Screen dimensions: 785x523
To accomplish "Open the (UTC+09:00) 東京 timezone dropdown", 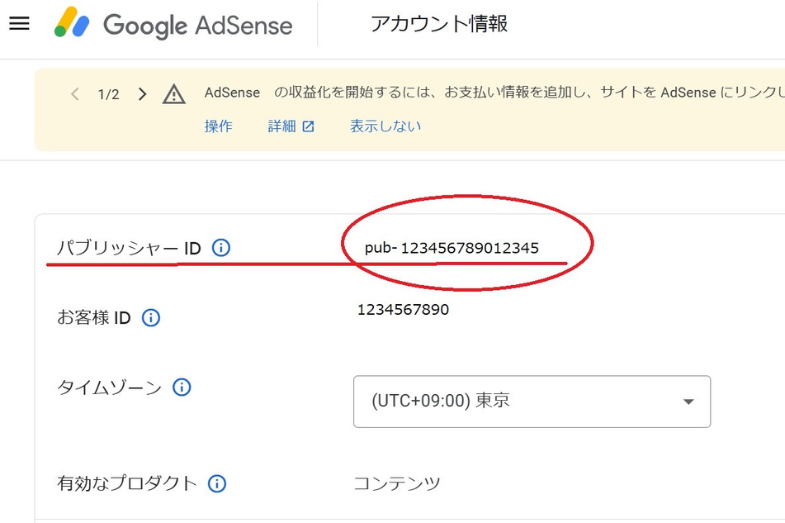I will (x=532, y=401).
